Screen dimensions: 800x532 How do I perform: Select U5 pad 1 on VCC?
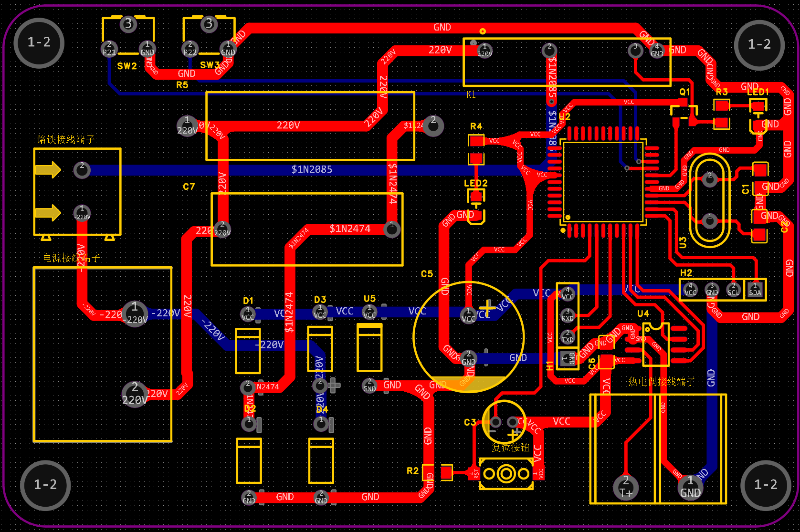(x=369, y=312)
